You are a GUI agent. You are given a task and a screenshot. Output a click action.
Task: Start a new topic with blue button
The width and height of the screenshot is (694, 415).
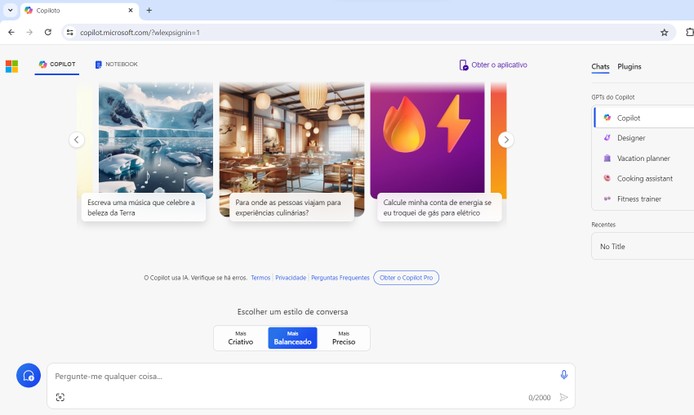point(28,376)
